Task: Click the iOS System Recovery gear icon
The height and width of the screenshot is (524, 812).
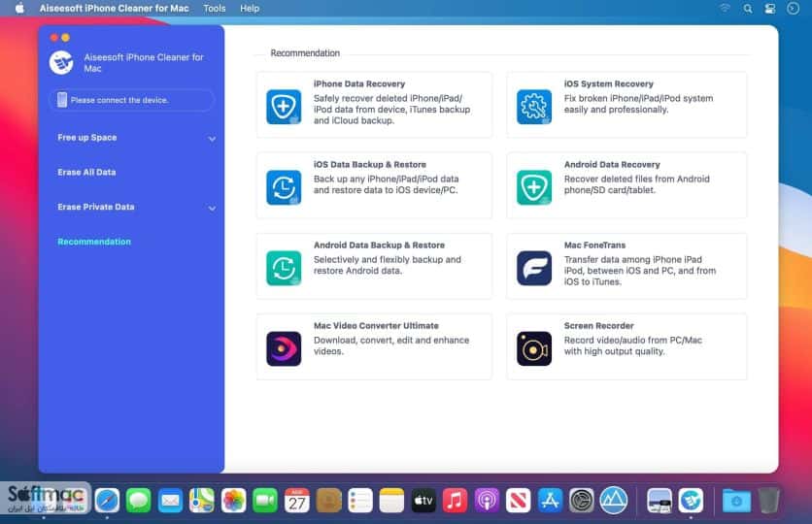Action: [534, 107]
